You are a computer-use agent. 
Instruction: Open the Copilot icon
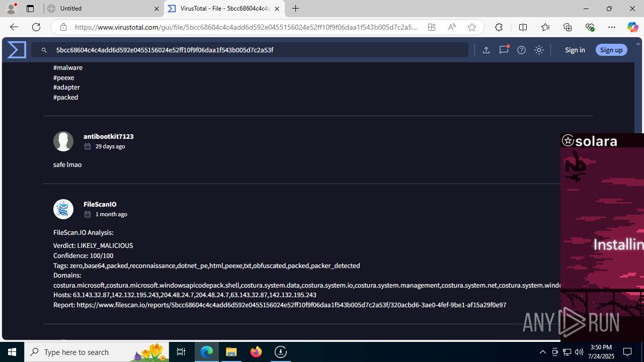(632, 27)
